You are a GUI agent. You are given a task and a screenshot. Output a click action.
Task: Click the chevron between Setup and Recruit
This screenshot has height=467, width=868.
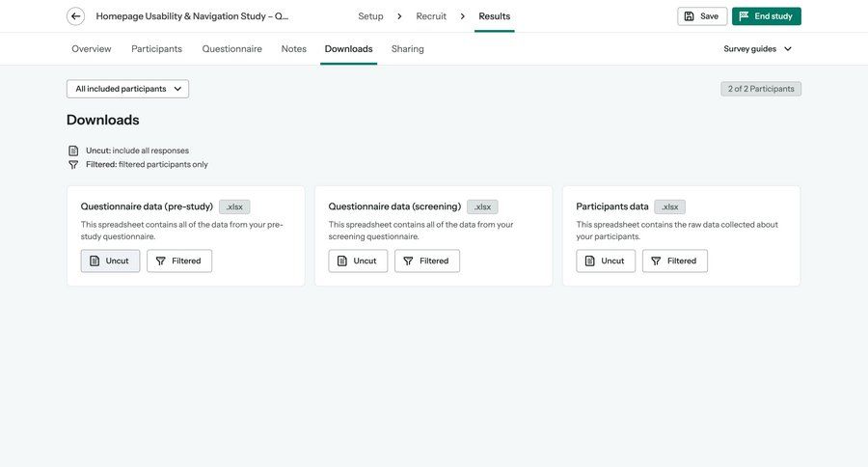pyautogui.click(x=399, y=16)
